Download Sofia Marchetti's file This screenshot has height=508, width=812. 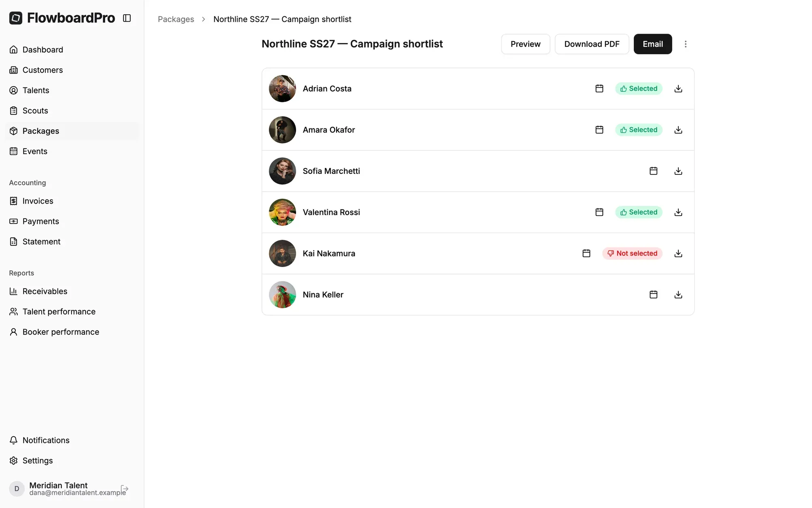(x=678, y=171)
